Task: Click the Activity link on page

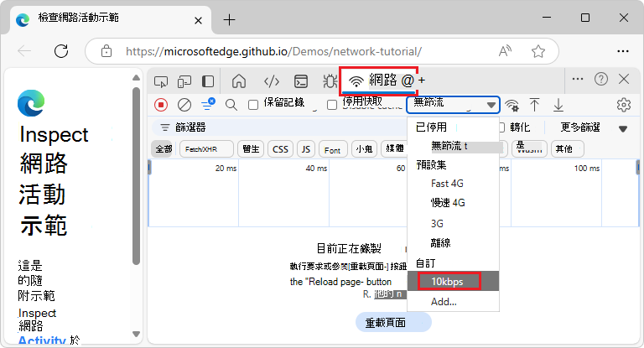Action: pos(41,340)
